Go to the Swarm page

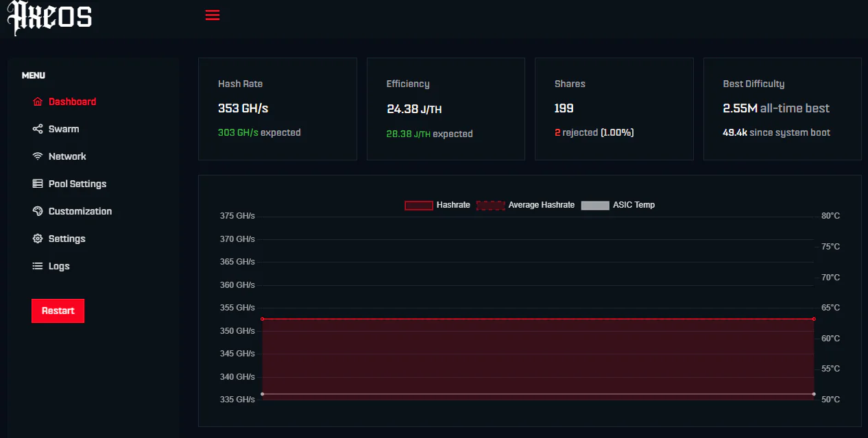(x=64, y=129)
